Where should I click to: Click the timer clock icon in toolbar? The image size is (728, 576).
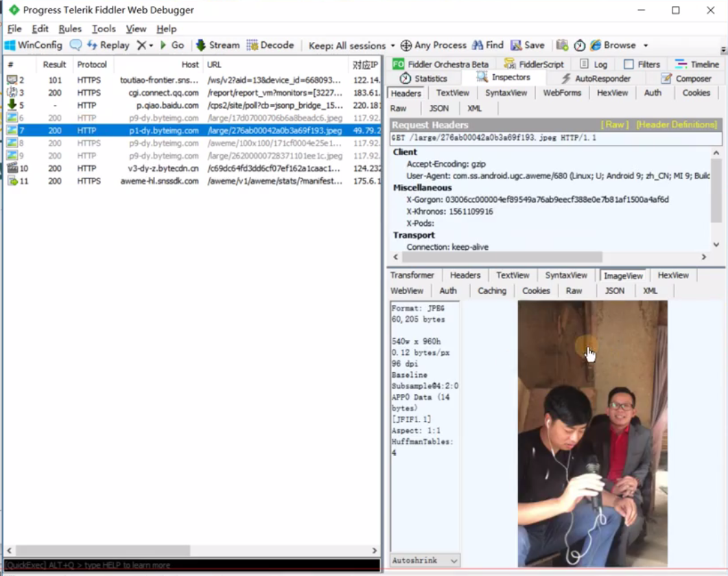pos(580,45)
